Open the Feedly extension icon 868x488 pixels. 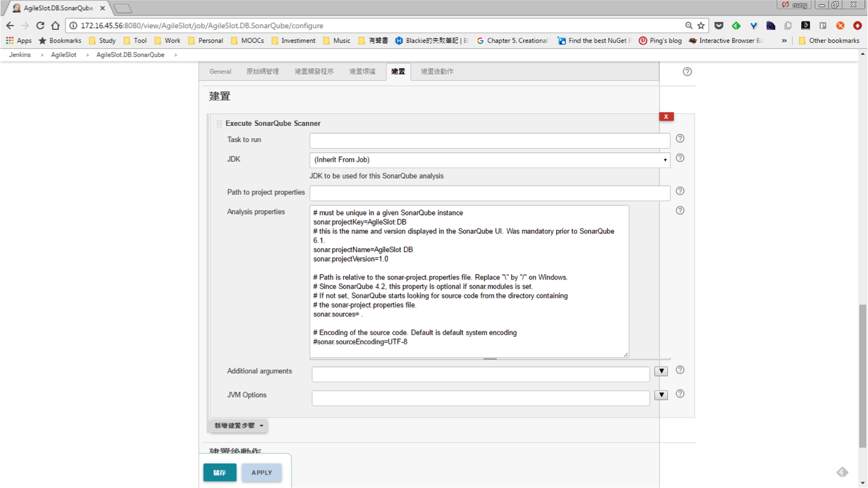pos(736,26)
